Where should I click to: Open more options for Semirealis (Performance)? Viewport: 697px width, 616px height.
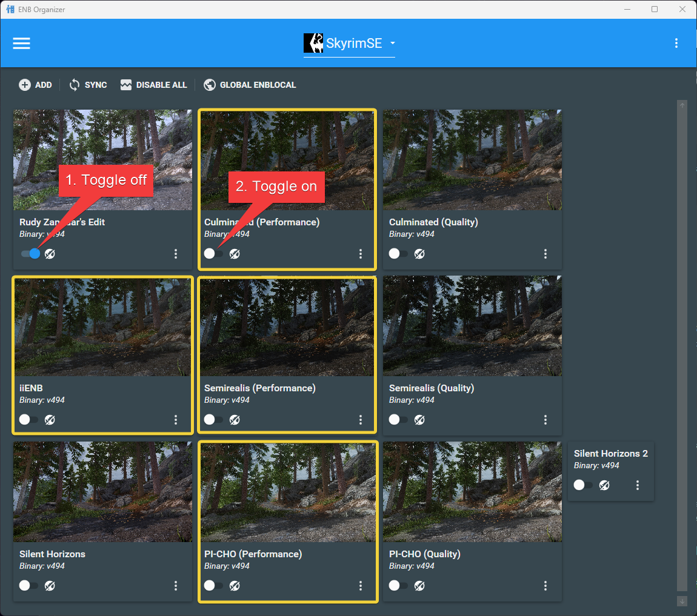click(361, 420)
